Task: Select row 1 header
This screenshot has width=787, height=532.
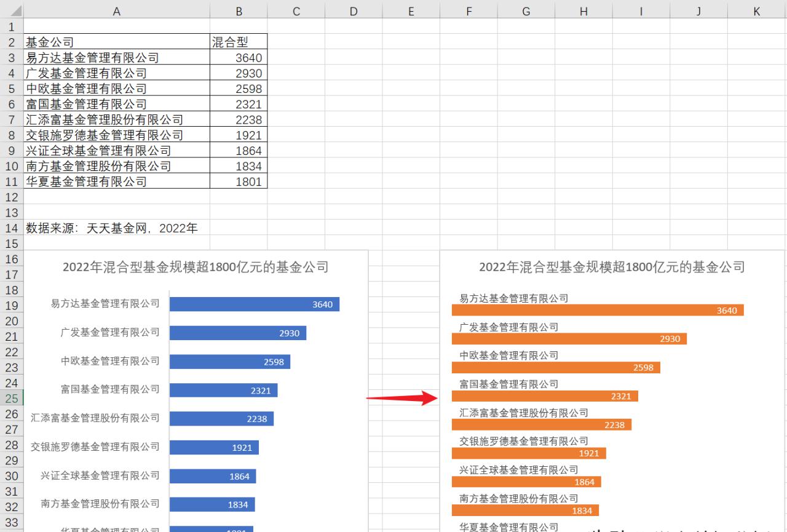Action: coord(12,26)
